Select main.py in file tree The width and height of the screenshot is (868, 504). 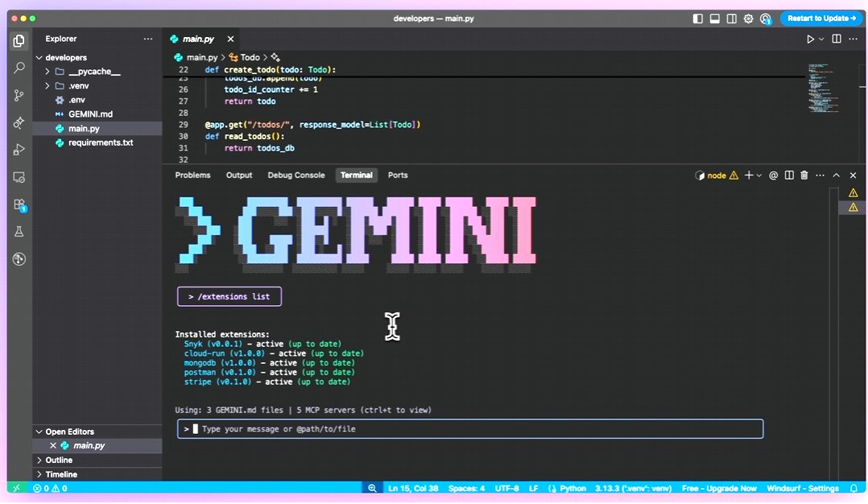point(97,128)
